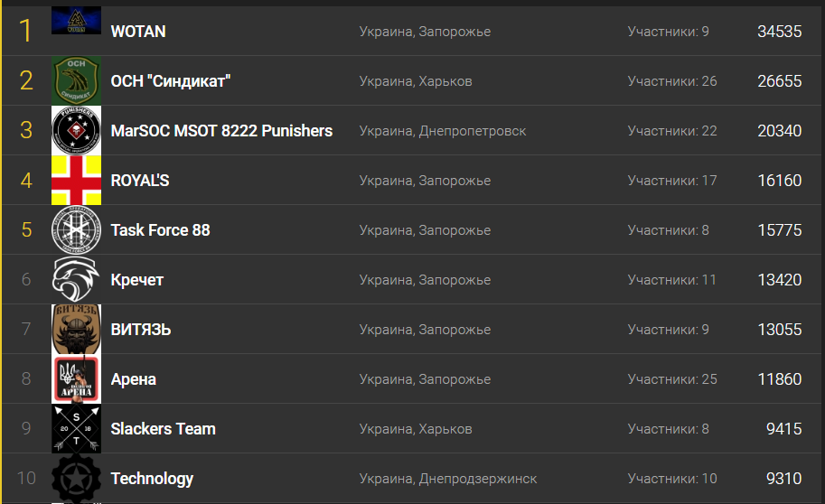Click the Task Force 88 round emblem
The width and height of the screenshot is (825, 504).
click(76, 230)
